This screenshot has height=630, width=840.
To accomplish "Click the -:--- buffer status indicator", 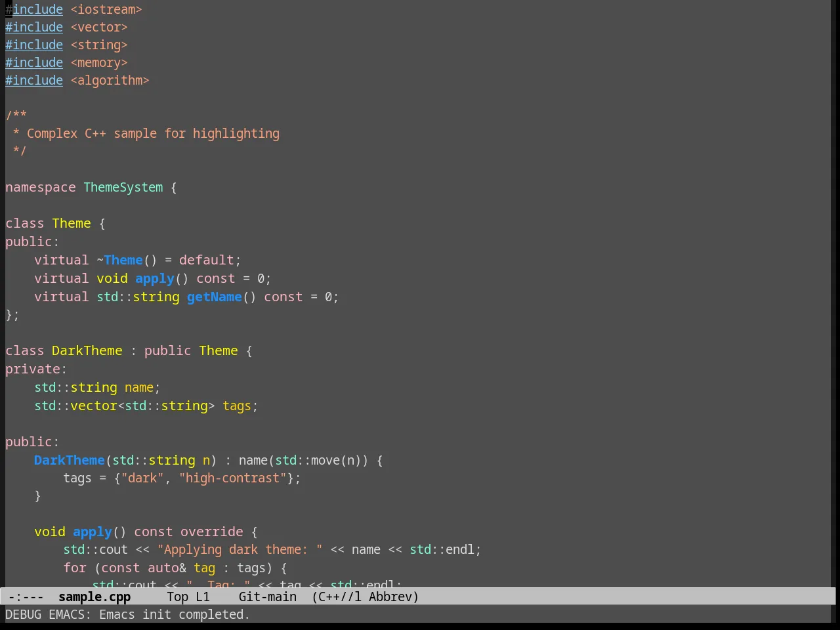I will 26,597.
